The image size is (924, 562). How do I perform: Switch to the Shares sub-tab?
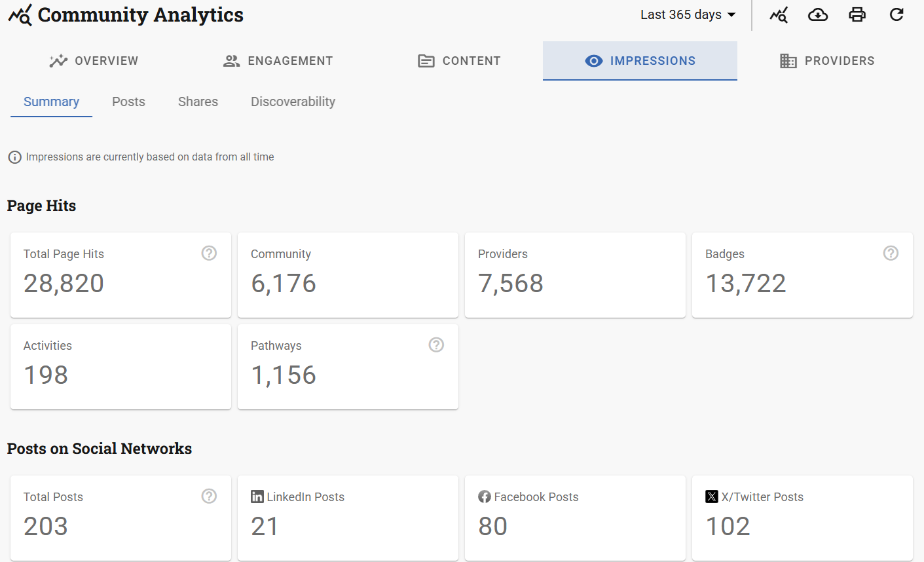pyautogui.click(x=198, y=102)
